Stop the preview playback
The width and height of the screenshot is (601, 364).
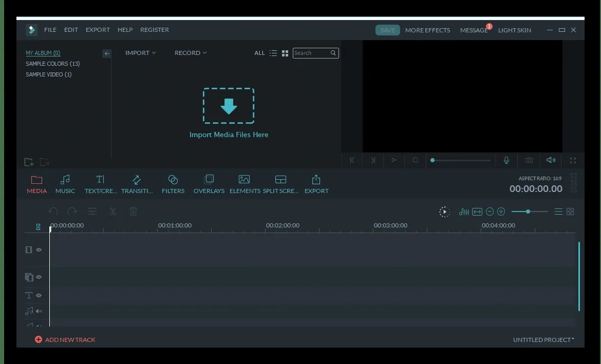(415, 160)
